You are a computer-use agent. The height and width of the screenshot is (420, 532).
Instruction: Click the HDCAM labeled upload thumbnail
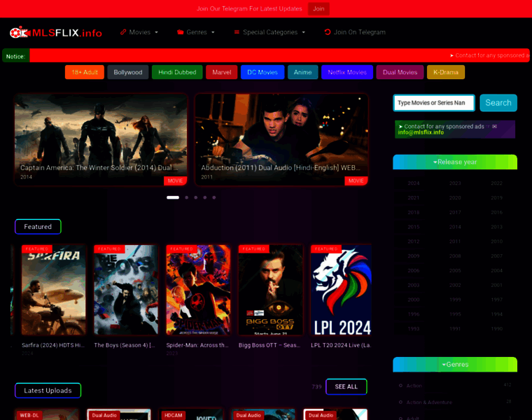click(191, 415)
